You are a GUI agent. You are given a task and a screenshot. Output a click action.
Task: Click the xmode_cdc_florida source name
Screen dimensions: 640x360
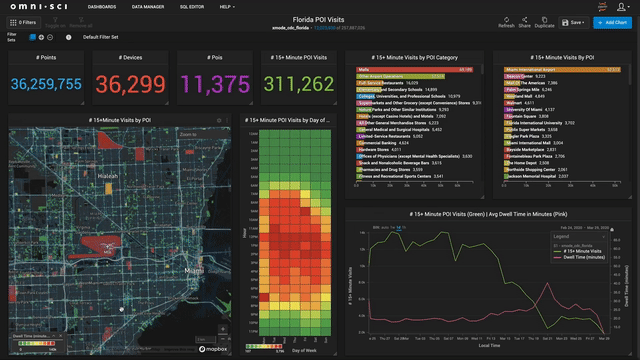[x=290, y=28]
